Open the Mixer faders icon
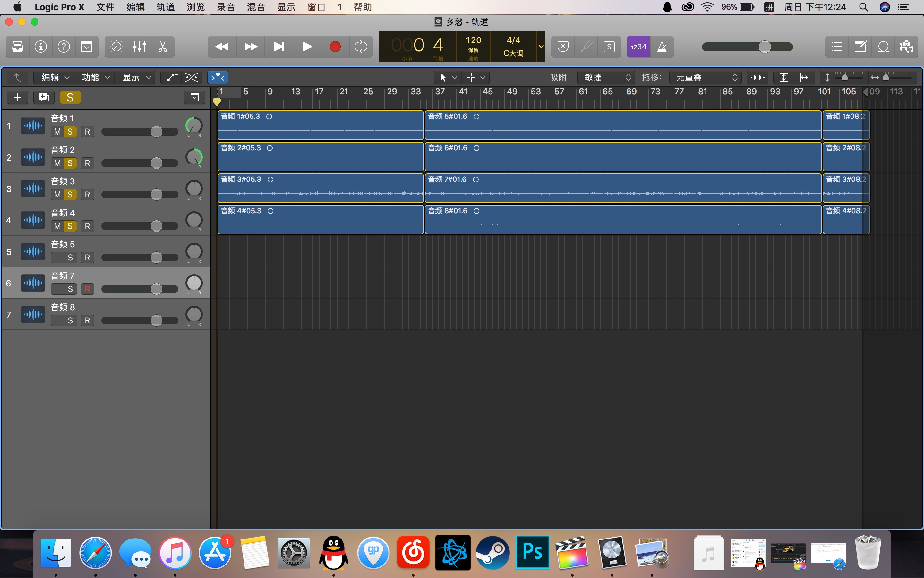 tap(139, 47)
